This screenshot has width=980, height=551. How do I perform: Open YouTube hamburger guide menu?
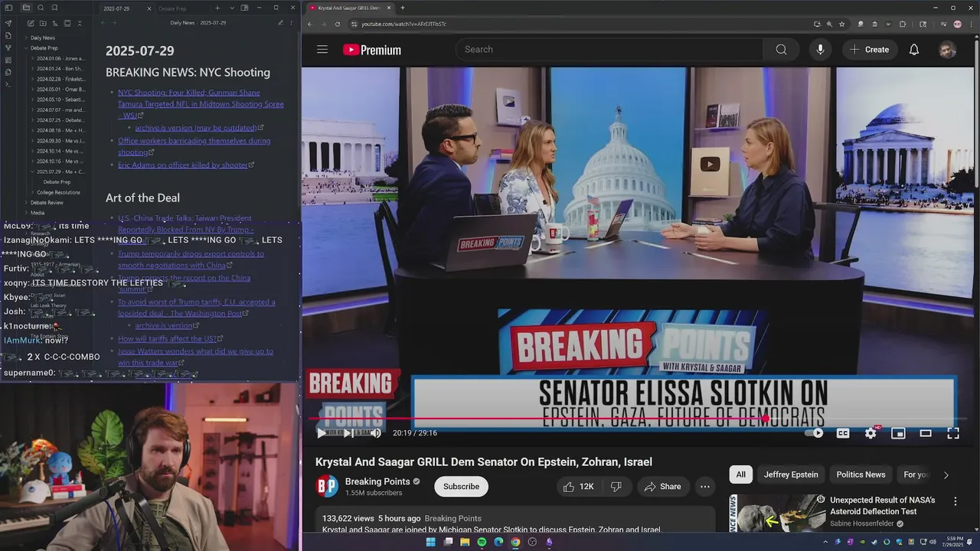[x=322, y=50]
